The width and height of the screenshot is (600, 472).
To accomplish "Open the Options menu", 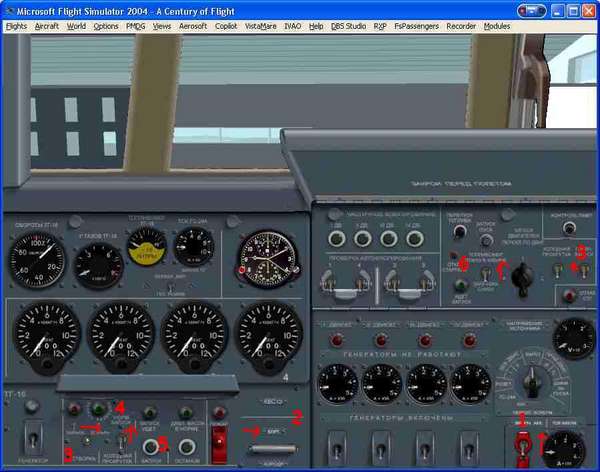I will click(106, 26).
